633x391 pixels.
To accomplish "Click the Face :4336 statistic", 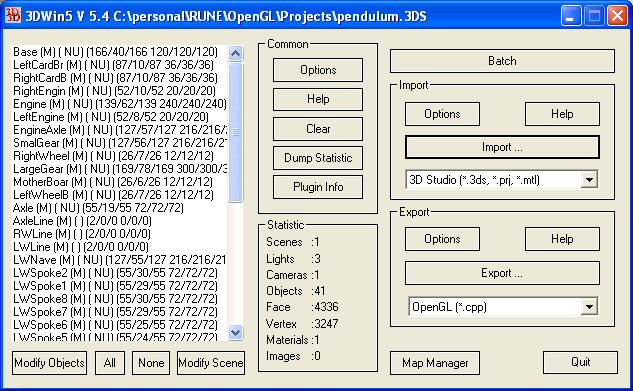I will [302, 307].
